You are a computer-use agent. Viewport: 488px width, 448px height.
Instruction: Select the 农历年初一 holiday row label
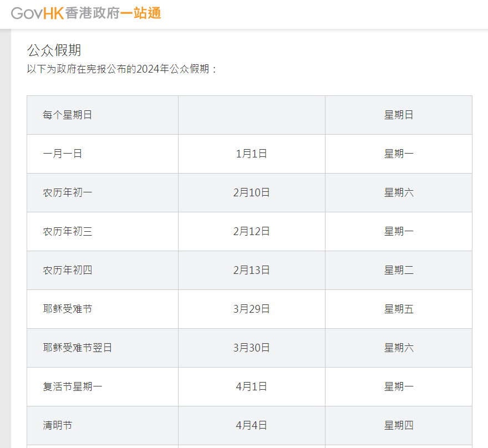click(68, 193)
